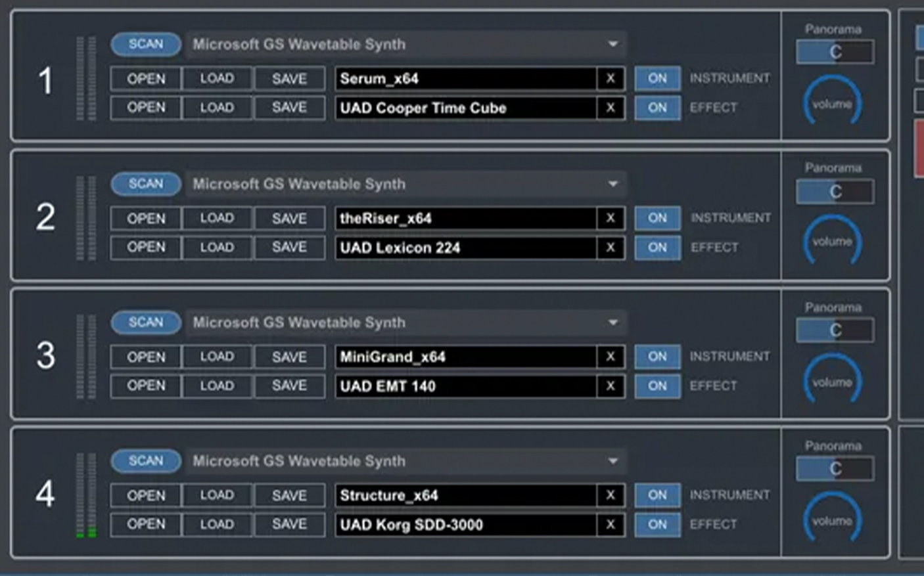Click OPEN for channel 3 MiniGrand instrument
The height and width of the screenshot is (576, 924).
click(146, 357)
